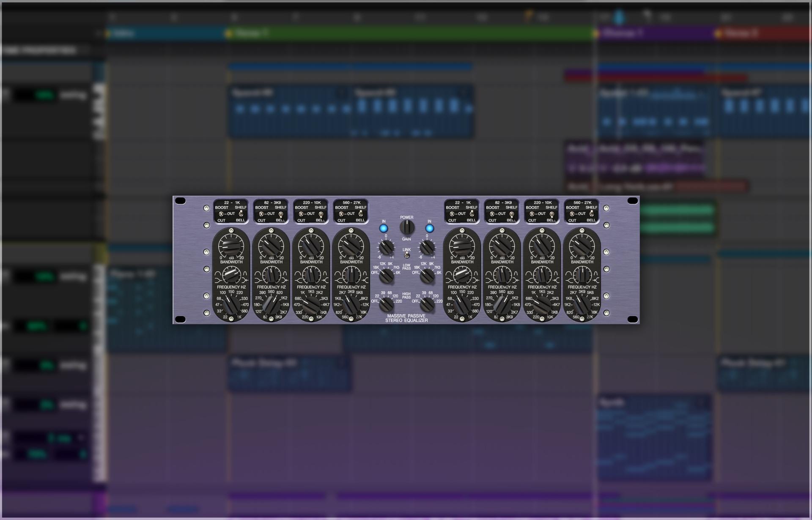The width and height of the screenshot is (812, 520).
Task: Click FREQUENCY HZ knob of right 220-10K band
Action: tap(542, 304)
